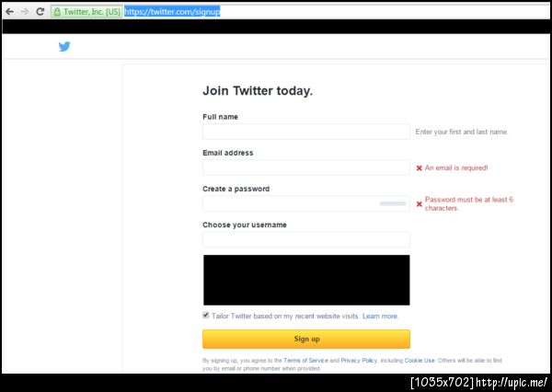This screenshot has height=392, width=552.
Task: Click the browser forward arrow
Action: (x=25, y=12)
